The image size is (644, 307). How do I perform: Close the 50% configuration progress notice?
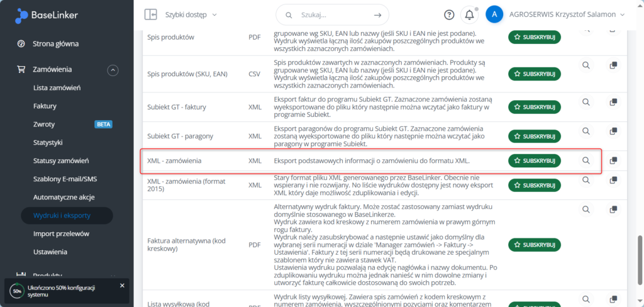click(122, 286)
